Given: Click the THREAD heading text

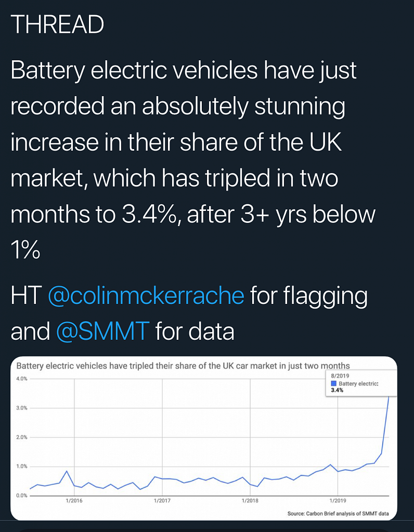Looking at the screenshot, I should click(57, 24).
